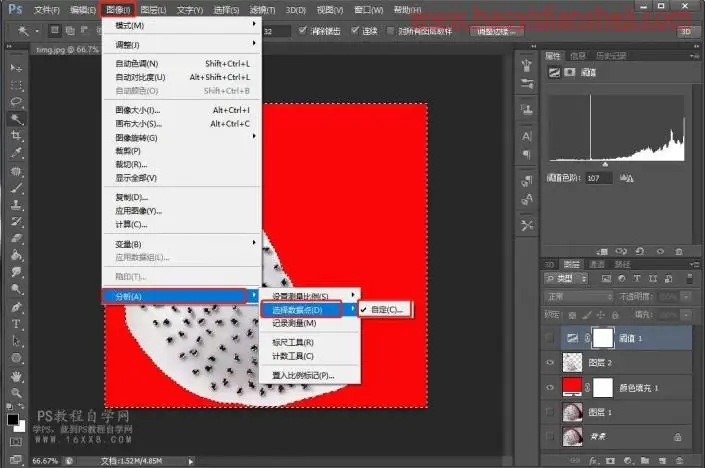
Task: Expand 调整(J) submenu
Action: pyautogui.click(x=182, y=45)
